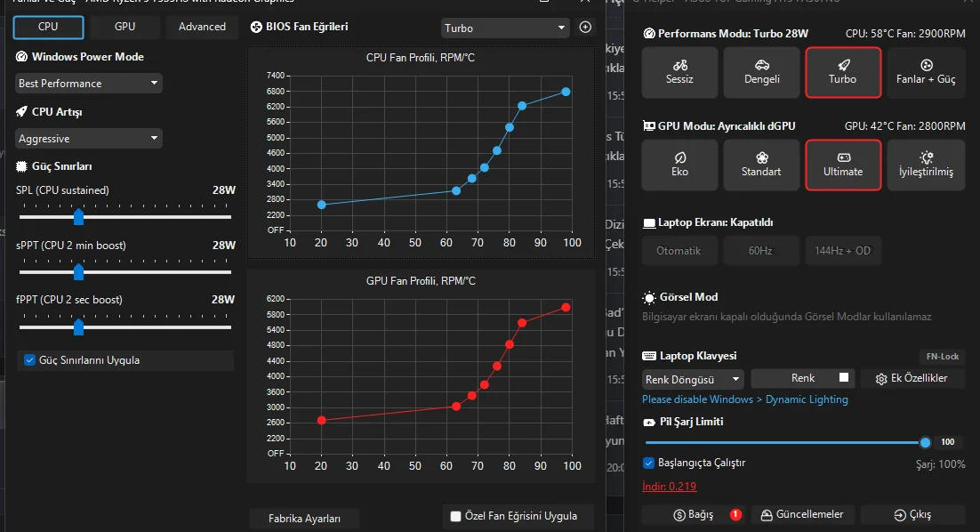Click the FN-Lock button

[943, 357]
